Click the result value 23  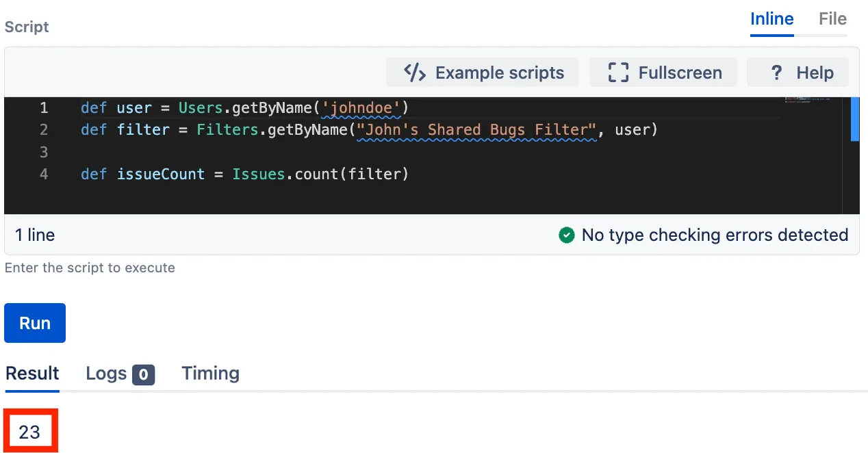click(29, 432)
